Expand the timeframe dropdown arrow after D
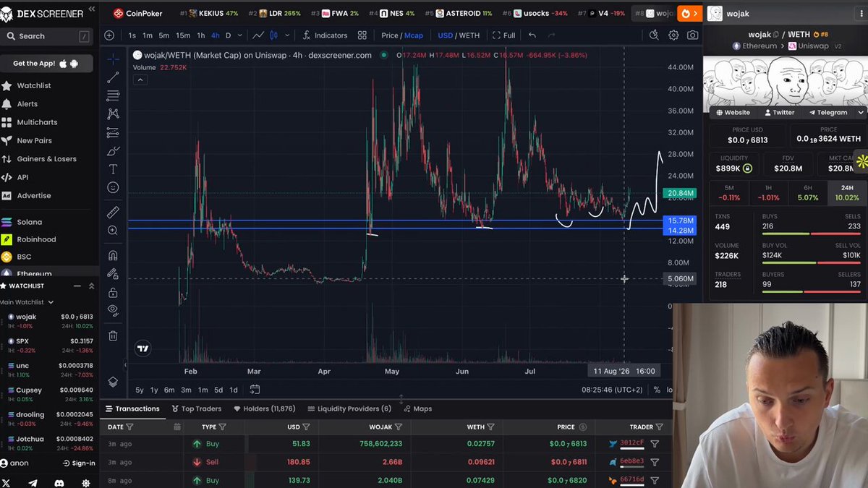 (x=239, y=35)
